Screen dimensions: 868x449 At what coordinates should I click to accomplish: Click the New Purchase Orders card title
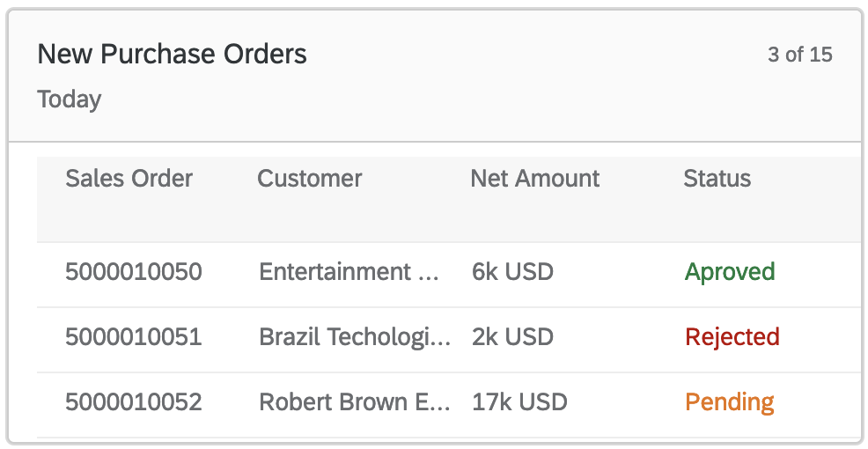[x=172, y=55]
